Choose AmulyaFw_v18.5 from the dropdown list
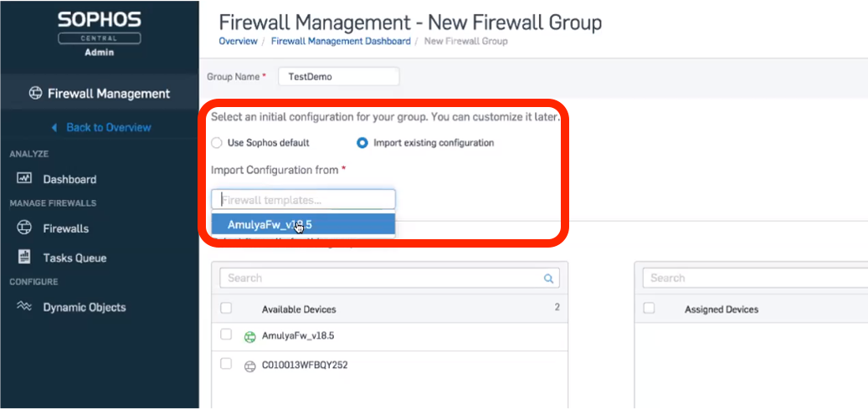Screen dimensions: 868x409 click(x=269, y=225)
